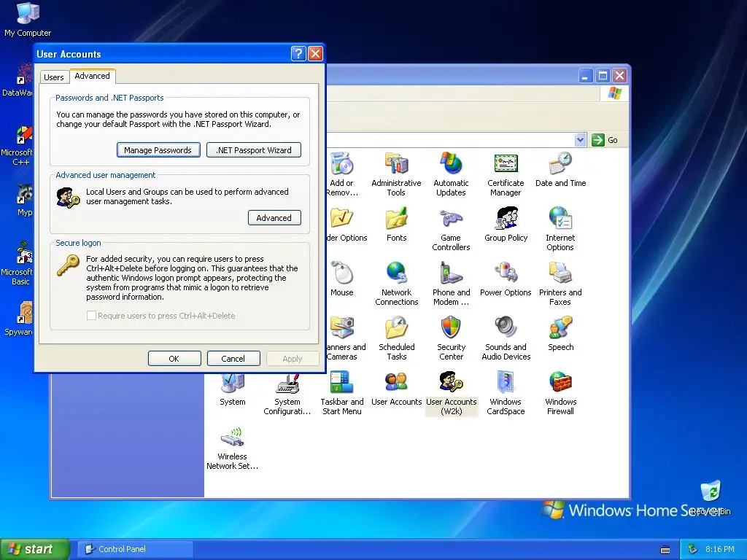Open Internet Options icon

coord(560,229)
